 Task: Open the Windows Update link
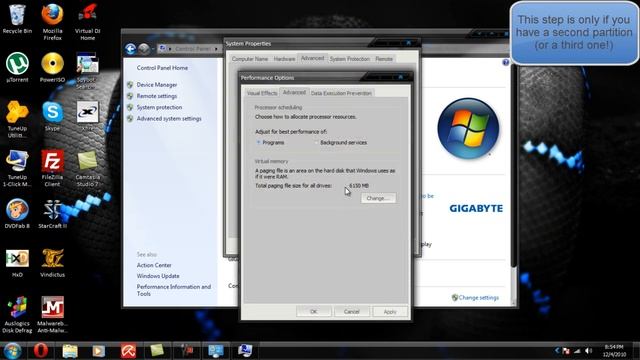point(158,276)
